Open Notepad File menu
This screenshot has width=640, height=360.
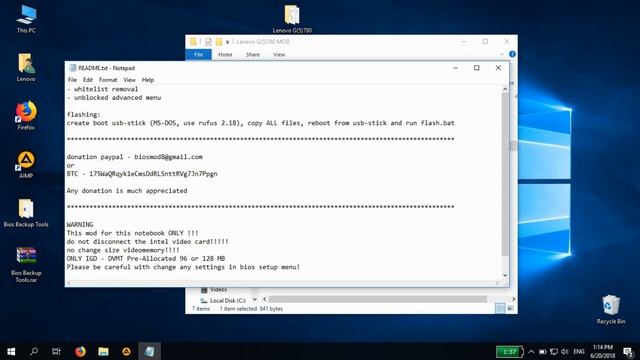(x=72, y=80)
